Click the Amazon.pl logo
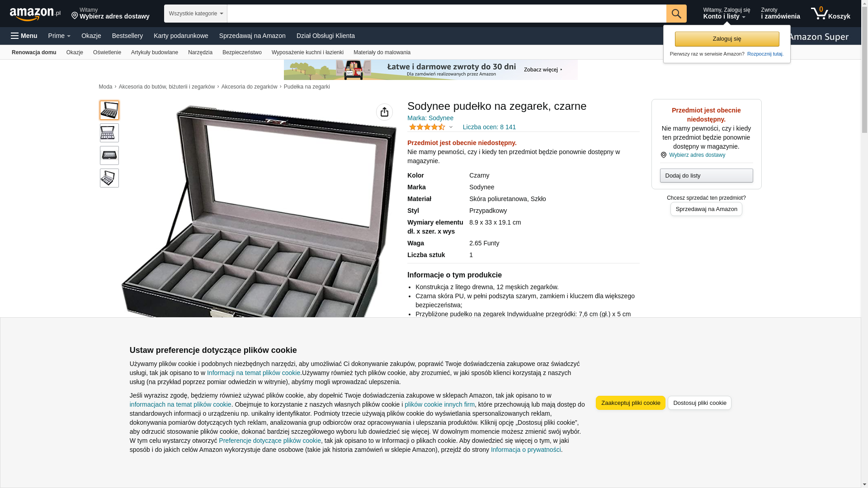Screen dimensions: 868x488 [35, 14]
